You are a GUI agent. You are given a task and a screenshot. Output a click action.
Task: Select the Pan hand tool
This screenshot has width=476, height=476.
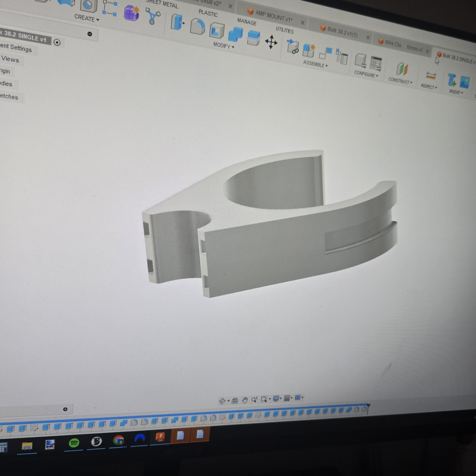(x=245, y=400)
